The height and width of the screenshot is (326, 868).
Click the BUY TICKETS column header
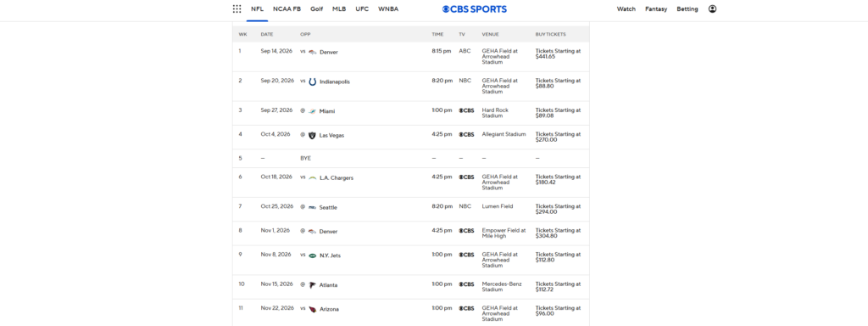[551, 34]
